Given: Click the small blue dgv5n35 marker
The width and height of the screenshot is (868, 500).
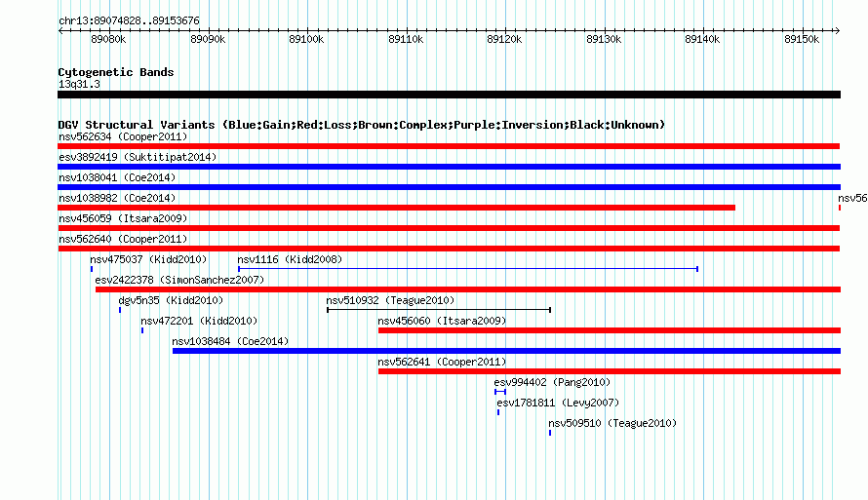Looking at the screenshot, I should click(120, 310).
